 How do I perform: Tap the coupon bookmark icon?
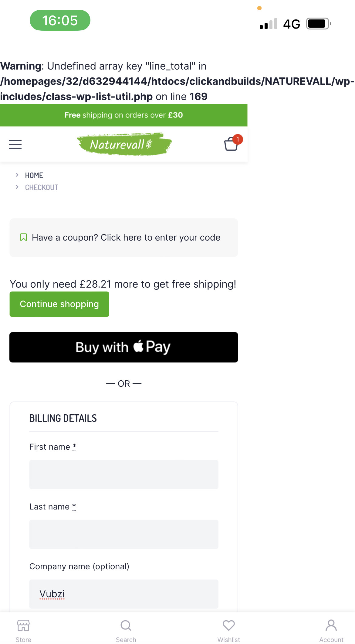point(23,237)
